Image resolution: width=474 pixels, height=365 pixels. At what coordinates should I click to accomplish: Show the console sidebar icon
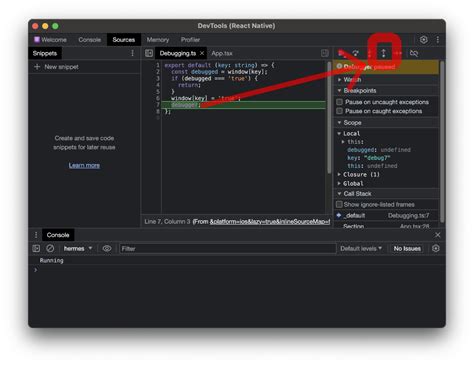click(x=36, y=249)
